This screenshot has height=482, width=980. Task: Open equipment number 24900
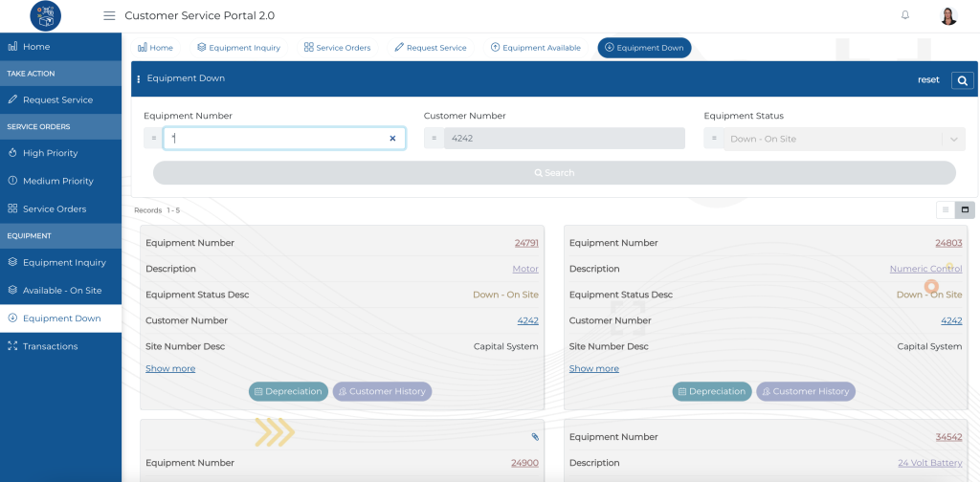525,463
